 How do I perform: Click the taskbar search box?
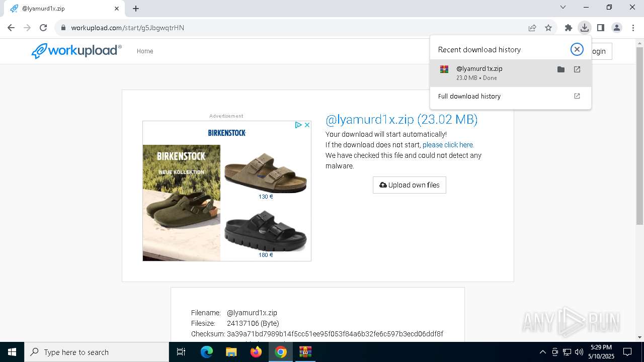[97, 352]
